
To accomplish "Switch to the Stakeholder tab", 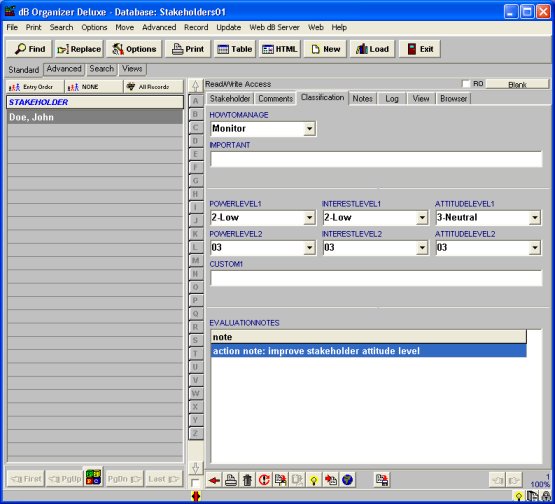I will [x=230, y=98].
